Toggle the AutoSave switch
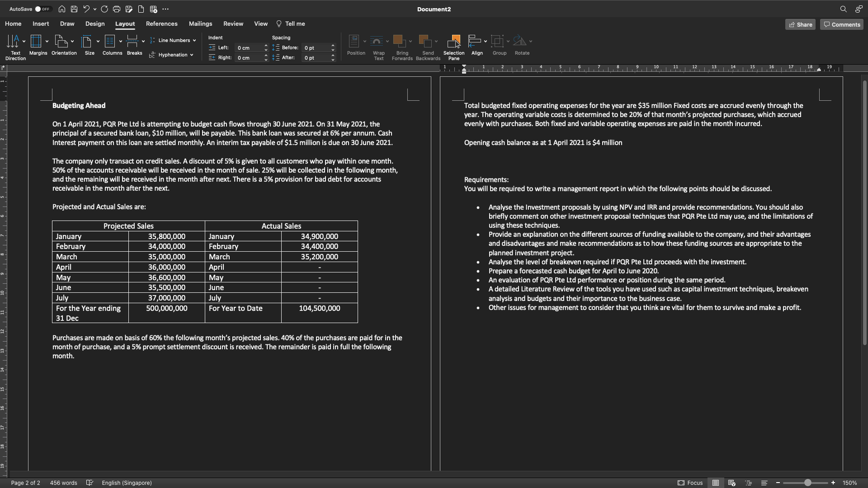The image size is (868, 488). [43, 9]
